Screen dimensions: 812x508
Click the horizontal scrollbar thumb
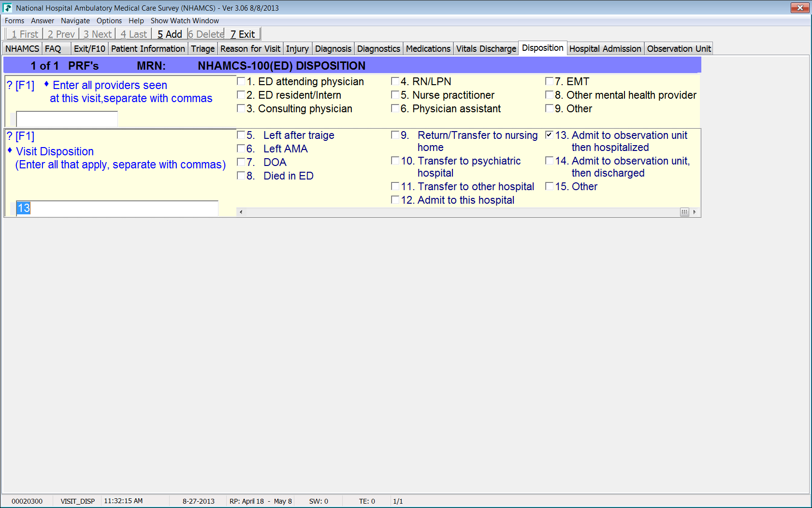pyautogui.click(x=684, y=212)
